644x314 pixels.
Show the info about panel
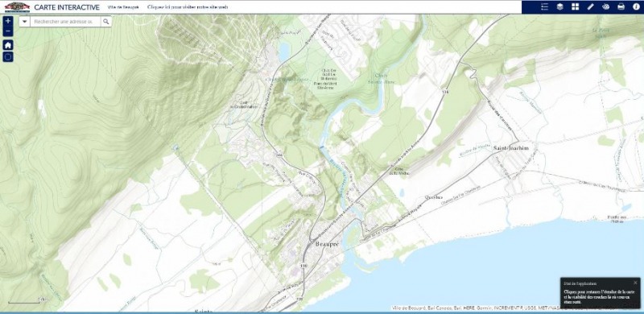click(x=636, y=6)
